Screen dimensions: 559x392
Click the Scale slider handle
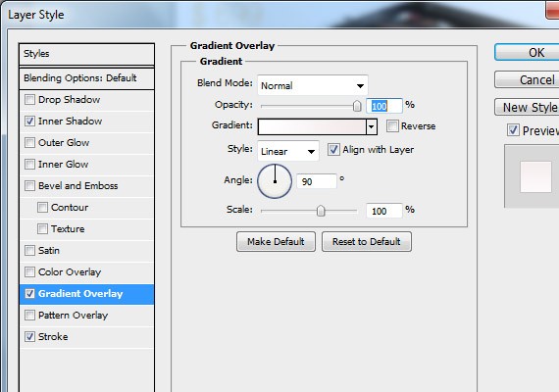pyautogui.click(x=321, y=211)
